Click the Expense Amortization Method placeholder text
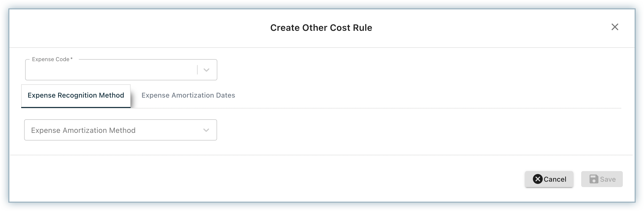Viewport: 644px width, 211px height. [83, 130]
